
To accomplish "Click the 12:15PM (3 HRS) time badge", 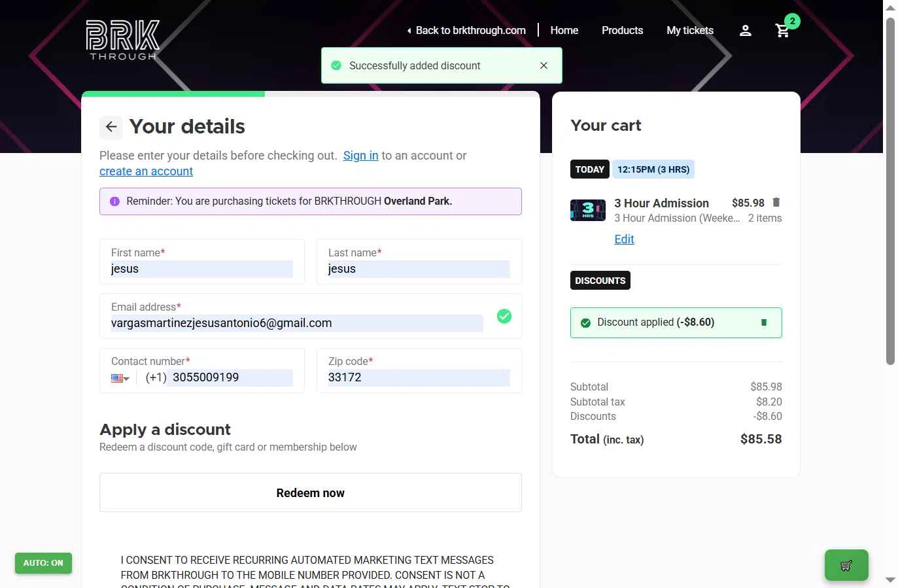I will pyautogui.click(x=653, y=169).
